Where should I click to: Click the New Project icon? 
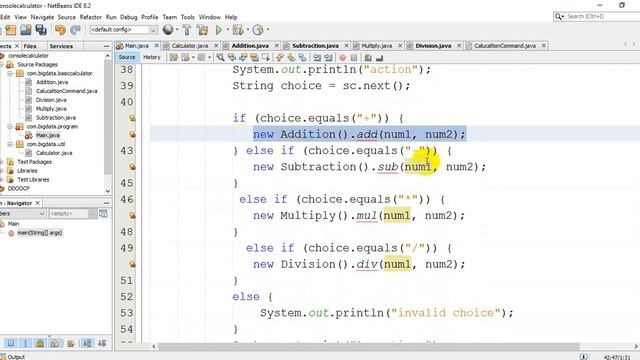pyautogui.click(x=11, y=30)
